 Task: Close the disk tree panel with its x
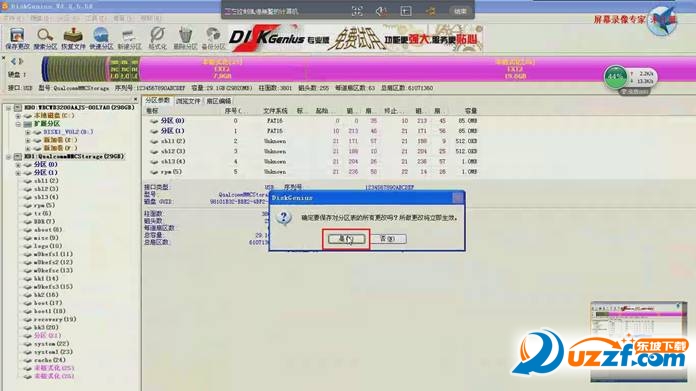[x=135, y=99]
